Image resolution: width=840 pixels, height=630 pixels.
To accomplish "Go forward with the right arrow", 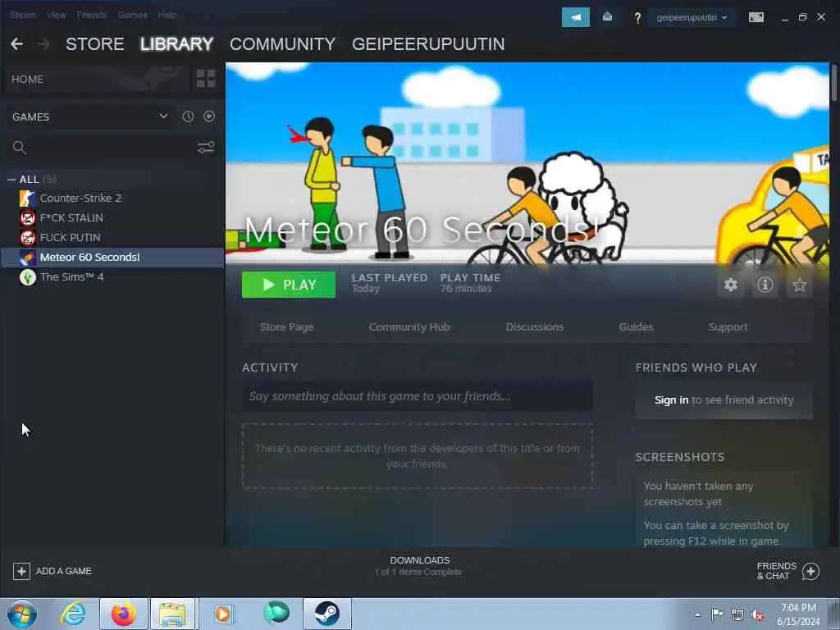I will [44, 44].
